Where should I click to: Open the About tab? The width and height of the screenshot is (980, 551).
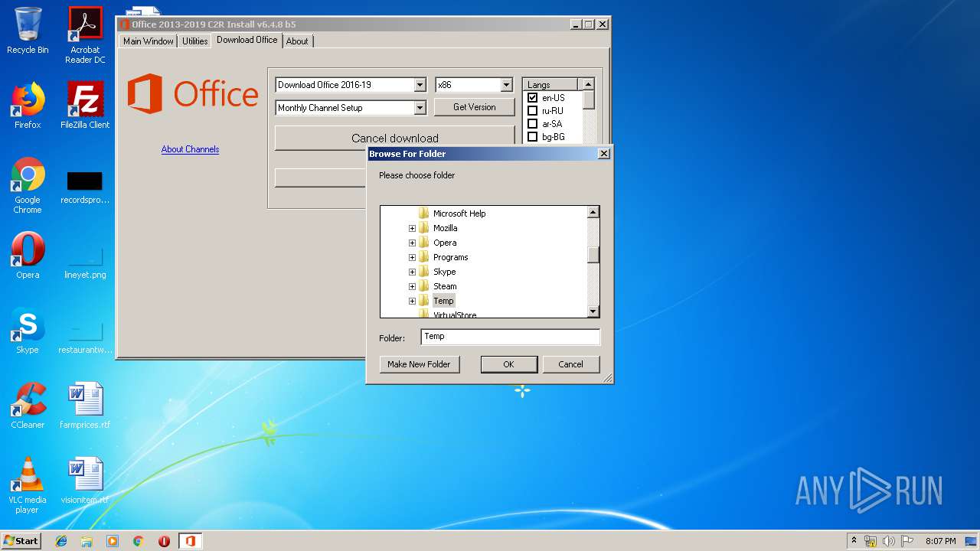(x=297, y=41)
